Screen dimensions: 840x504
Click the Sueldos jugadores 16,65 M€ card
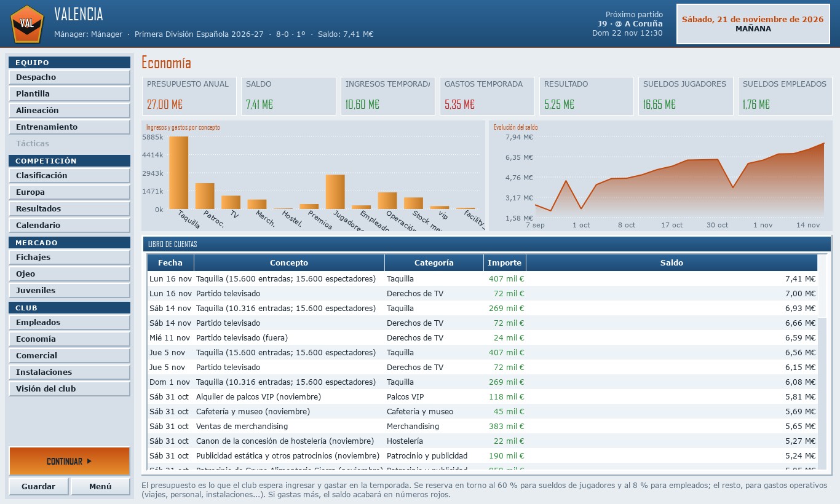[x=686, y=96]
